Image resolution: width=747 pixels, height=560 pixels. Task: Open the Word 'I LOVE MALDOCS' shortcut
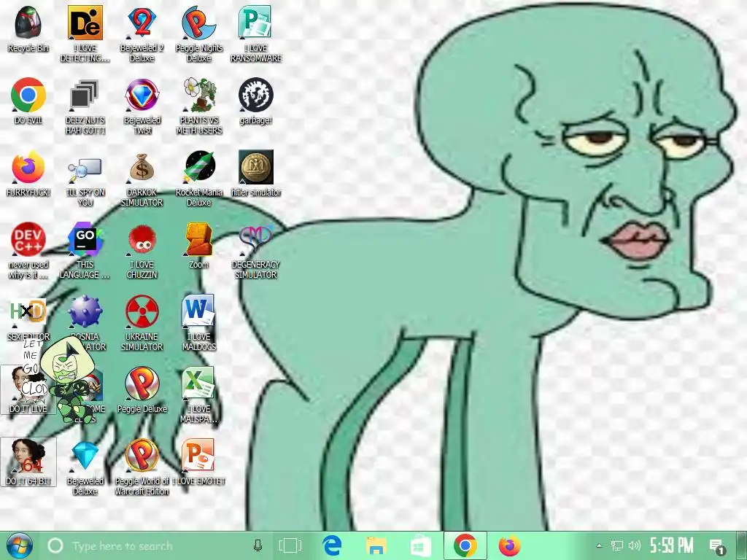coord(198,322)
